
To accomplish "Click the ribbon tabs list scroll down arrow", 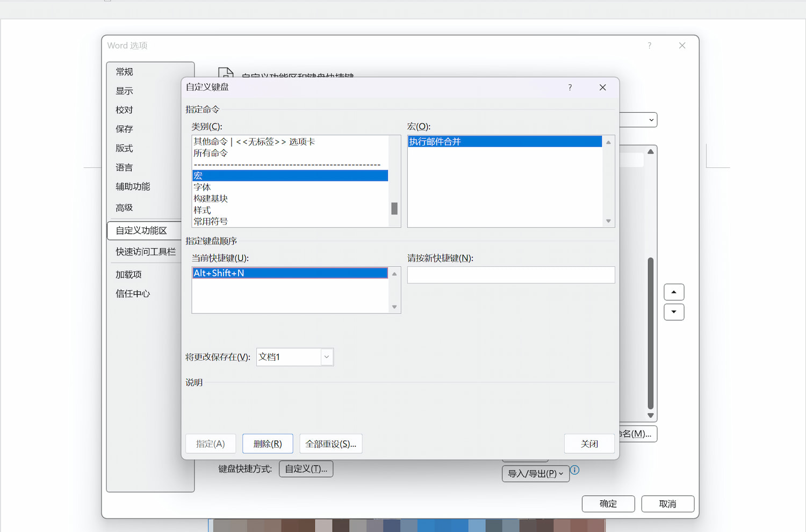I will [651, 415].
